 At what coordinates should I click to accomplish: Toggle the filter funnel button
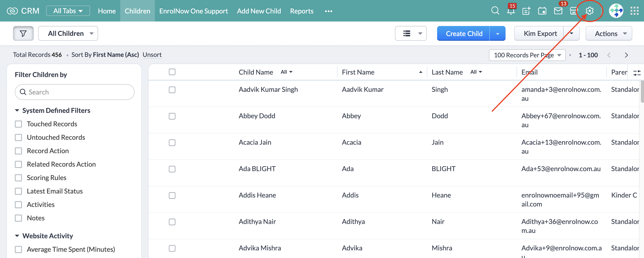23,33
